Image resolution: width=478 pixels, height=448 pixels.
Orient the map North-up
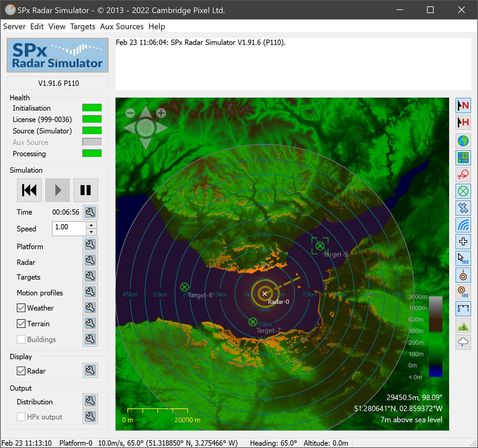[x=463, y=105]
